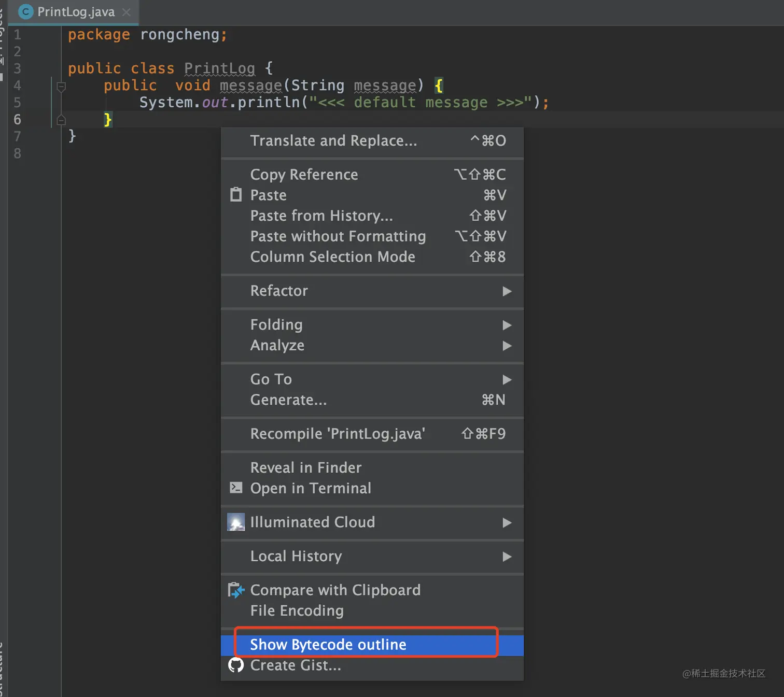The width and height of the screenshot is (784, 697).
Task: Click the fold end marker on line 6
Action: pyautogui.click(x=61, y=120)
